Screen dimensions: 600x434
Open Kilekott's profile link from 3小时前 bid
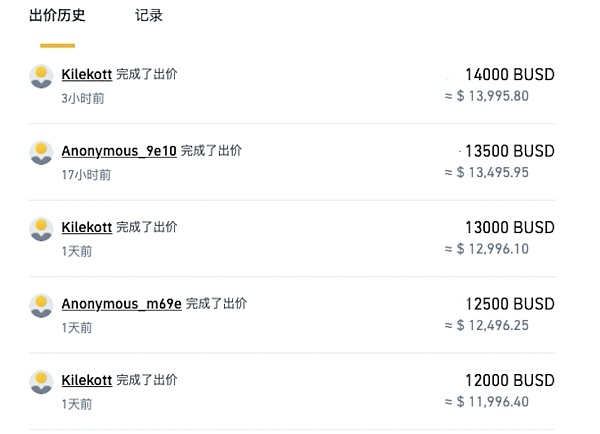(86, 75)
